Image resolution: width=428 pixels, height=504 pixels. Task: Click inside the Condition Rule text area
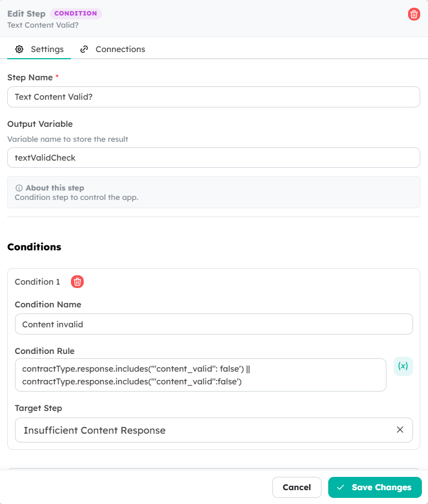click(x=201, y=375)
